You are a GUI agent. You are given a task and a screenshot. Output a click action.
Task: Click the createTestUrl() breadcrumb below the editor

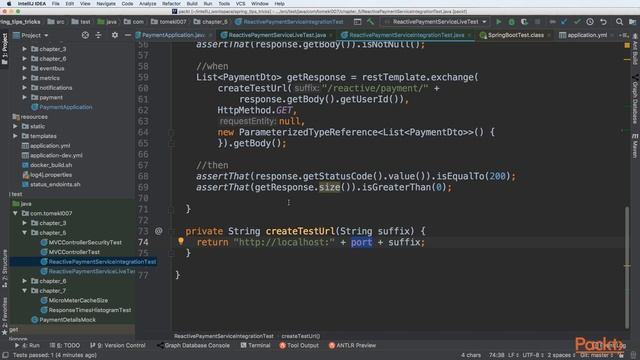point(300,336)
